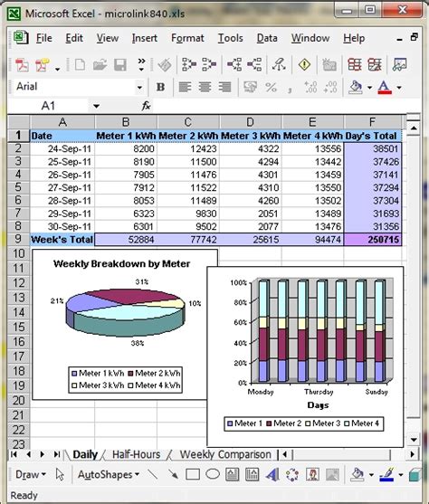This screenshot has height=504, width=429.
Task: Click the Remove All Arrows icon
Action: [x=279, y=64]
